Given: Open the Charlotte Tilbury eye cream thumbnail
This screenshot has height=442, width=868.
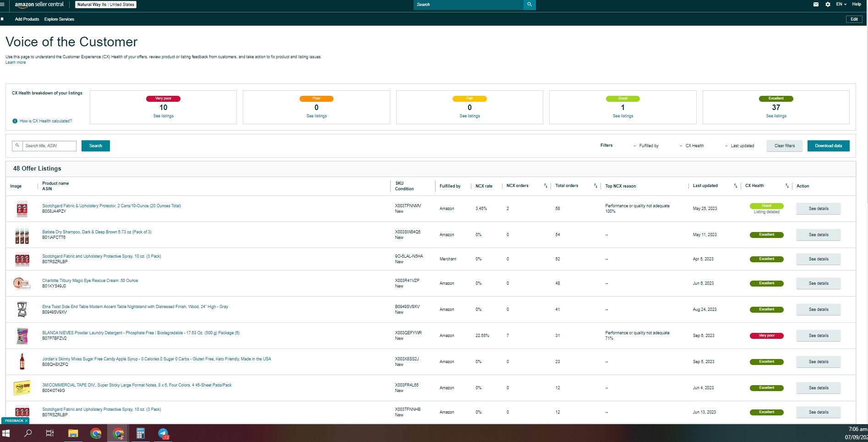Looking at the screenshot, I should pyautogui.click(x=22, y=284).
